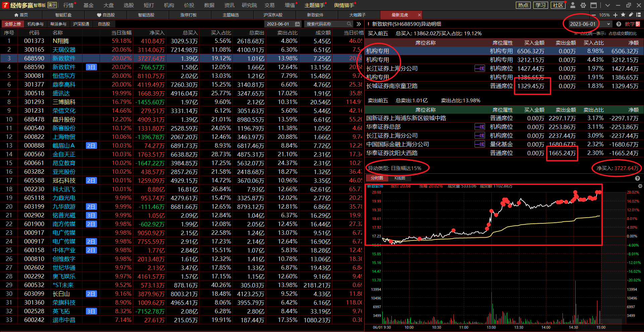Open help question mark near 教学
The image size is (644, 332).
[x=619, y=24]
